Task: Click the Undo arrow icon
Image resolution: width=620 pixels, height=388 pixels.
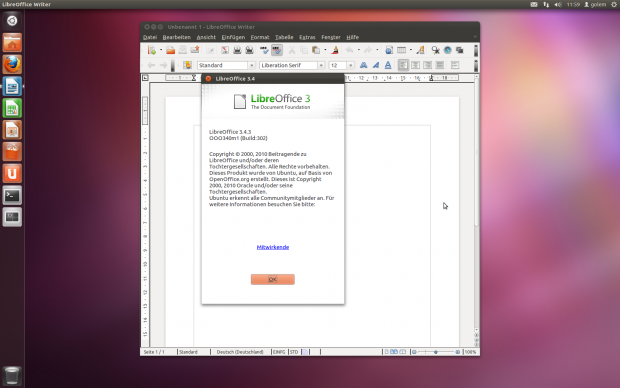Action: point(349,50)
